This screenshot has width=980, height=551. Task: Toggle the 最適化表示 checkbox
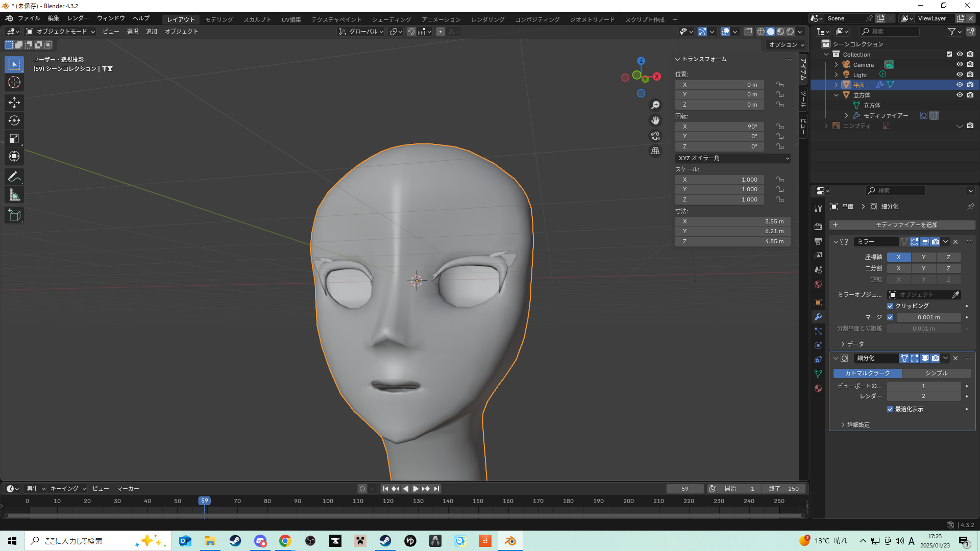click(x=890, y=409)
